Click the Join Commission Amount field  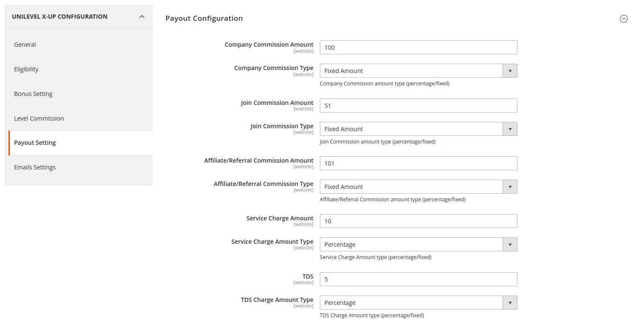coord(418,106)
